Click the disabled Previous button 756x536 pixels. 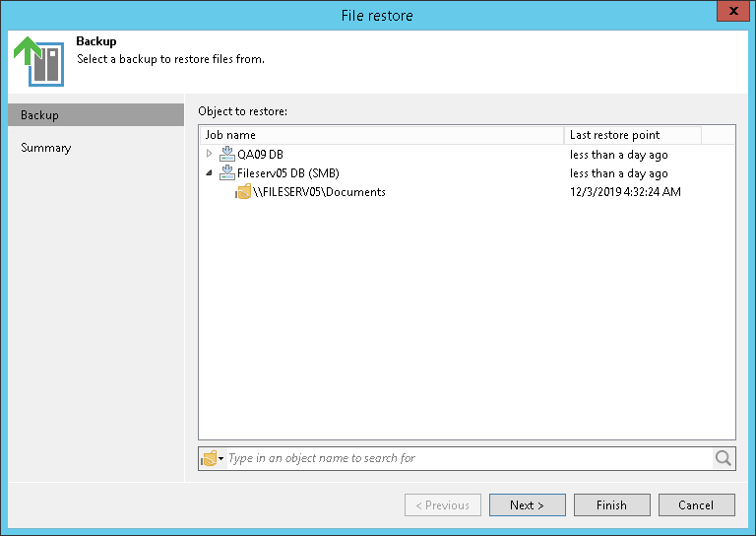click(443, 504)
